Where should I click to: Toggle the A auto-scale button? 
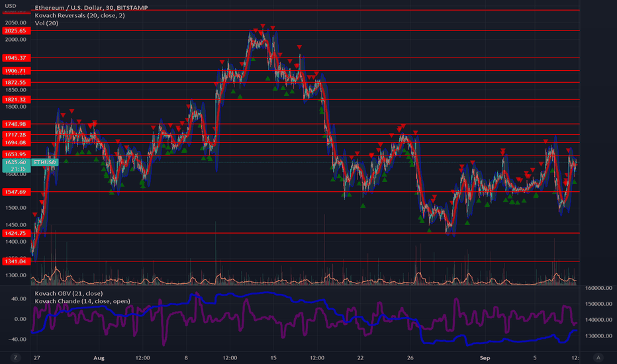(598, 357)
